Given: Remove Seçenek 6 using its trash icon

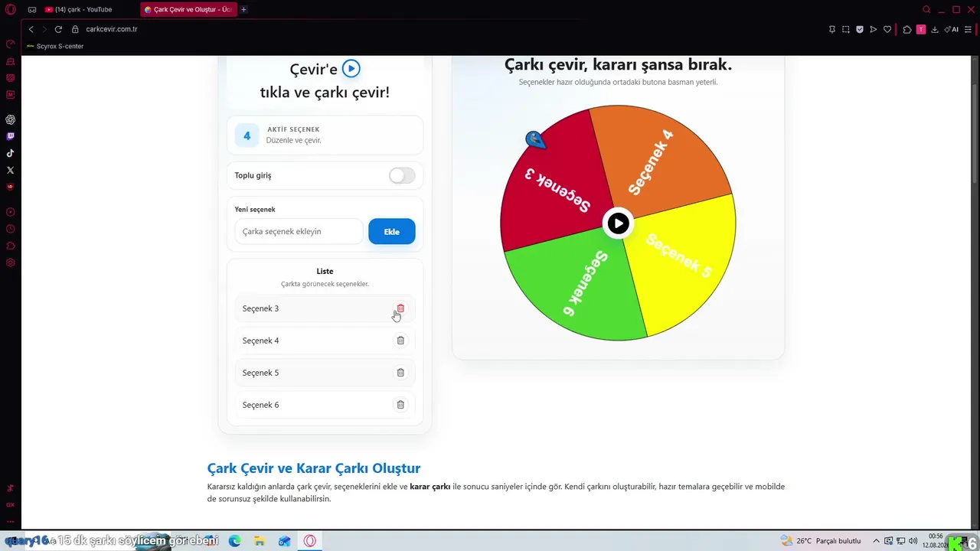Looking at the screenshot, I should coord(400,405).
